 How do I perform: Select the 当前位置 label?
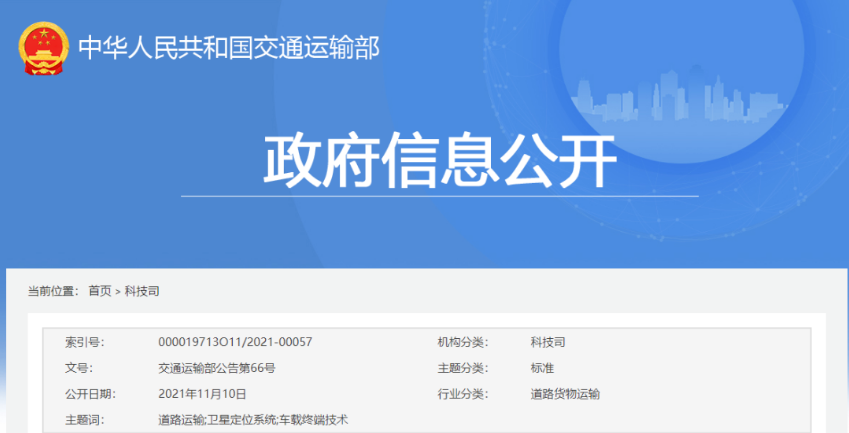click(54, 291)
